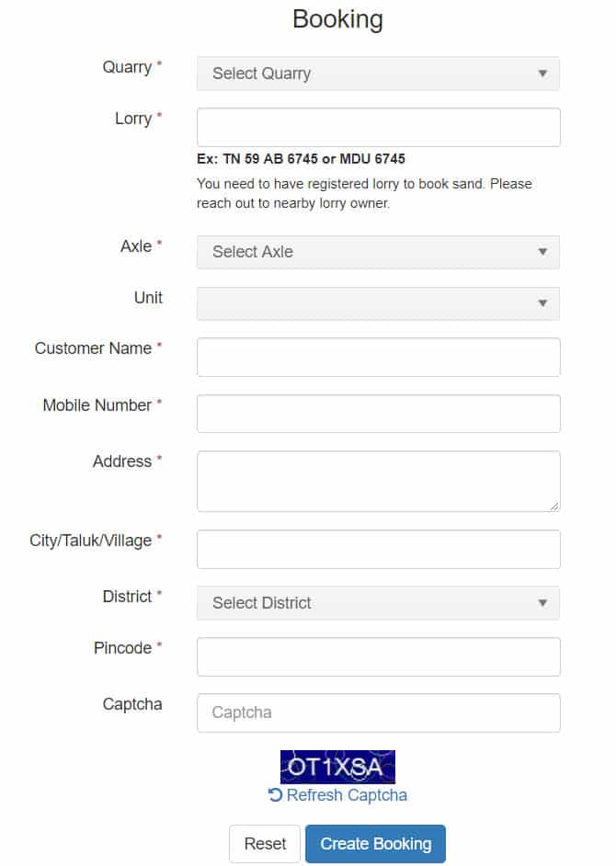Click the Pincode input field

coord(378,656)
